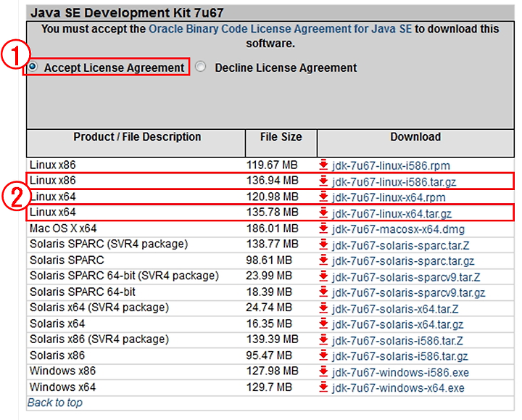The width and height of the screenshot is (522, 420).
Task: Open jdk-7u67-solaris-sparc.tar.Z download link
Action: click(x=400, y=245)
